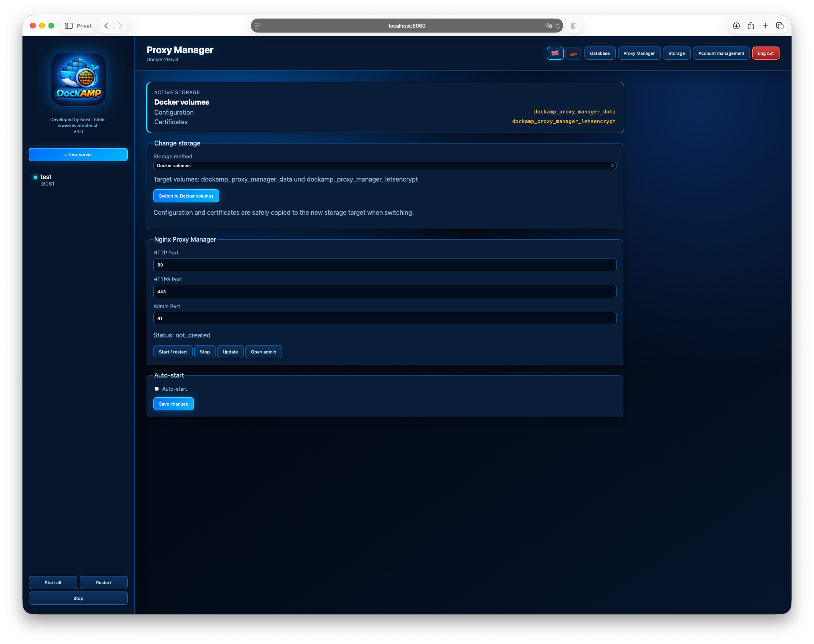Open translate icon in address bar
814x644 pixels.
(x=548, y=26)
